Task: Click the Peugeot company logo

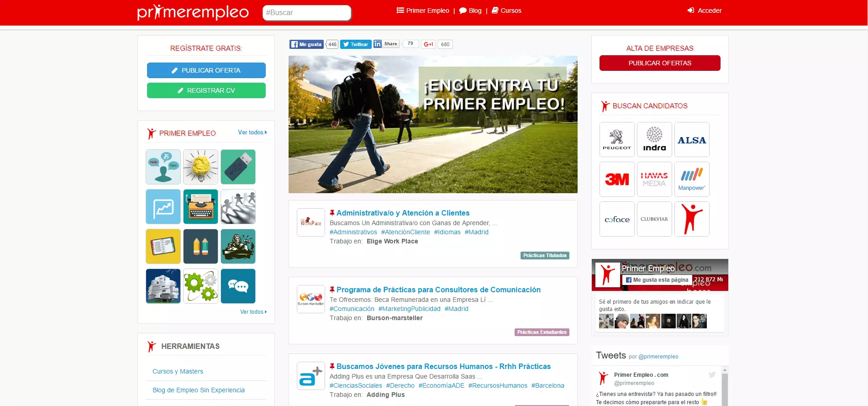Action: tap(617, 139)
